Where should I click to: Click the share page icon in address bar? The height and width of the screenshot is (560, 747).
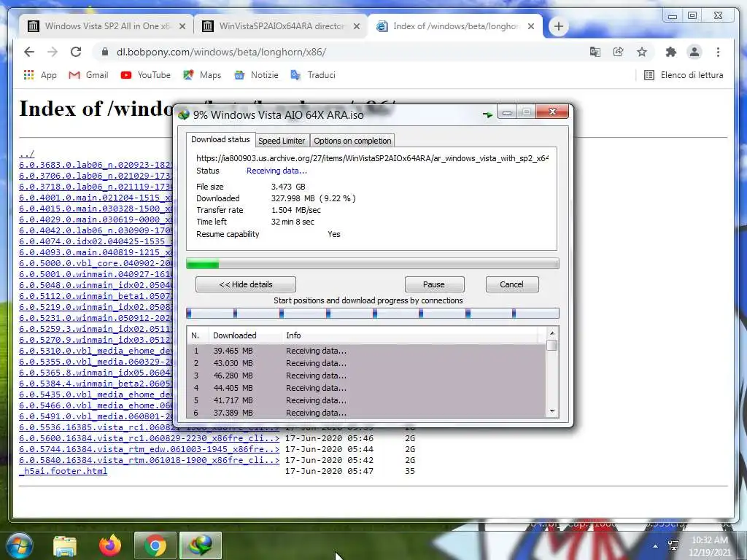click(x=619, y=52)
